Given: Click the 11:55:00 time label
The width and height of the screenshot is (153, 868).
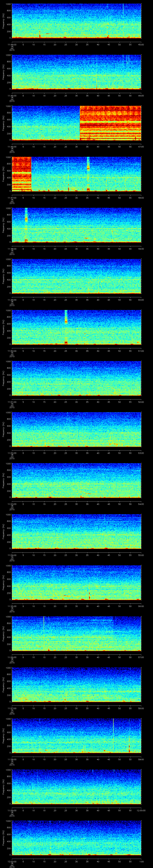Looking at the screenshot, I should pos(12,606).
